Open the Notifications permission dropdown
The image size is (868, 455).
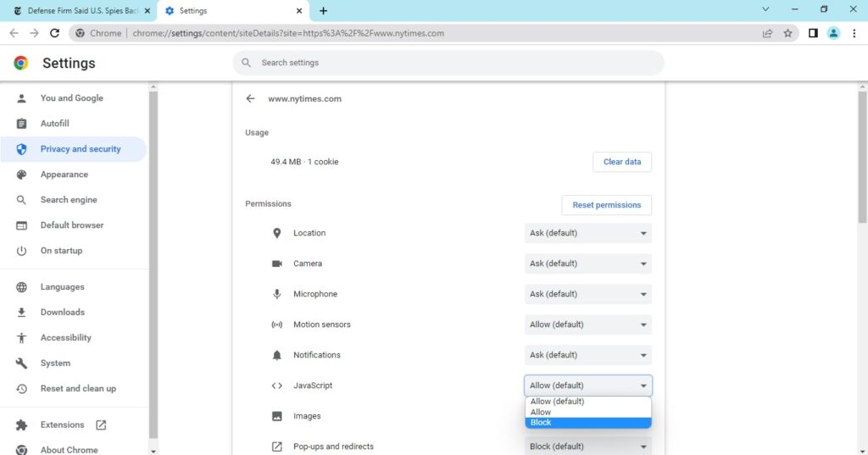(x=588, y=355)
